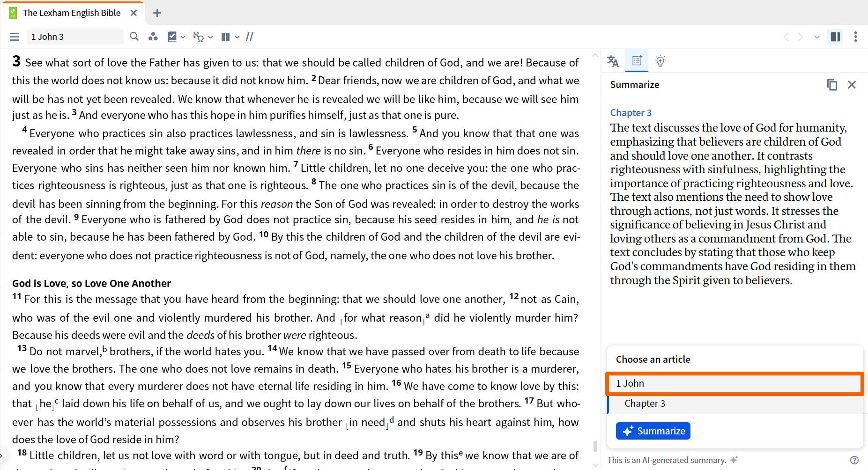Open the hamburger panel menu

point(15,37)
